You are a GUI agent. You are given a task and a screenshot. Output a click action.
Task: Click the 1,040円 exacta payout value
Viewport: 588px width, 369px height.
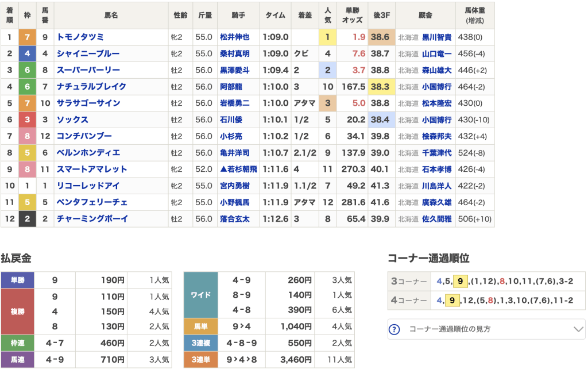click(296, 326)
